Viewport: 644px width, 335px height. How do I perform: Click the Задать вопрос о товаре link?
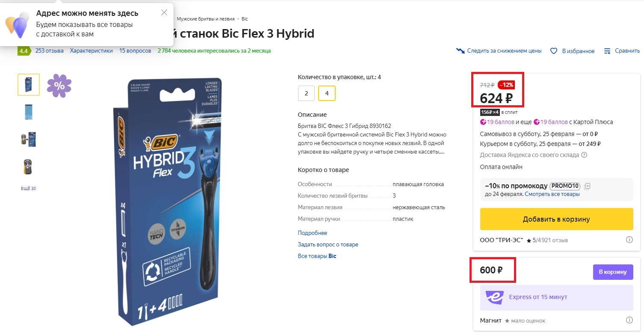coord(328,245)
